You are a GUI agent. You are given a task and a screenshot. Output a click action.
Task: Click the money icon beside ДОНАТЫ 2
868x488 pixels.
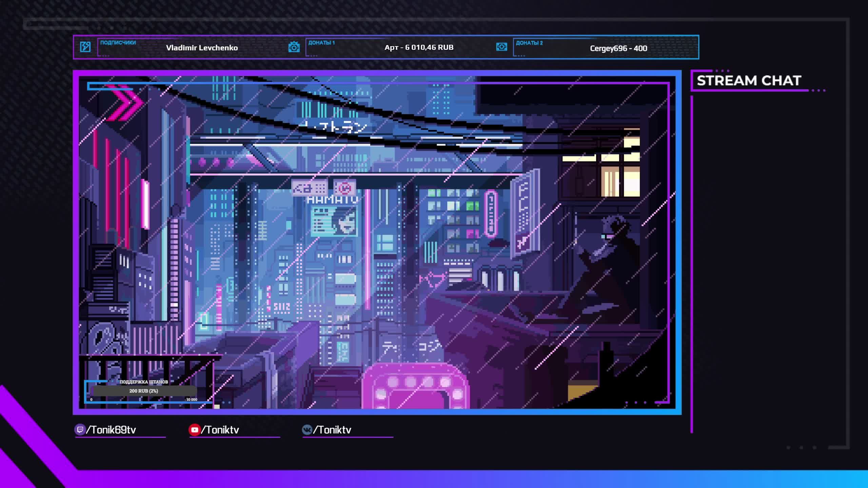[501, 47]
